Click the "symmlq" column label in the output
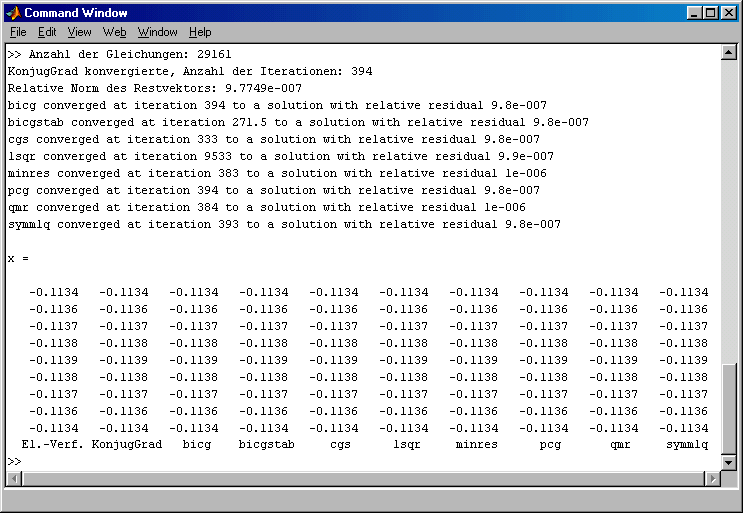The width and height of the screenshot is (743, 513). click(x=686, y=444)
